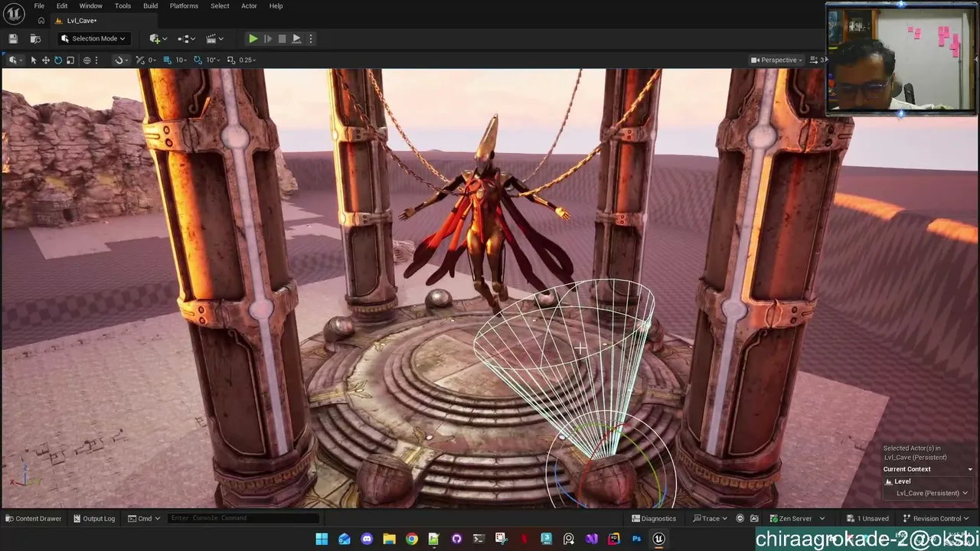The image size is (980, 551).
Task: Activate the Translate move tool
Action: pyautogui.click(x=46, y=60)
